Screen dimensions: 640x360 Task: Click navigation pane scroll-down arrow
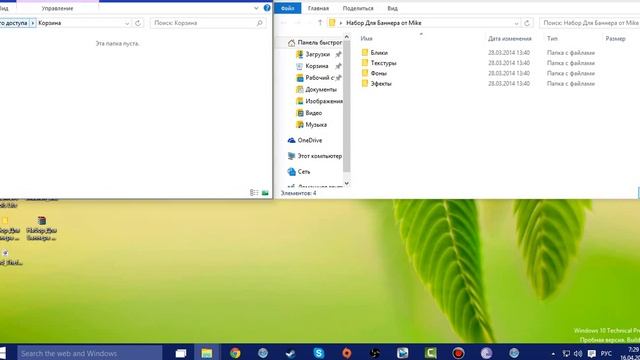(x=347, y=183)
